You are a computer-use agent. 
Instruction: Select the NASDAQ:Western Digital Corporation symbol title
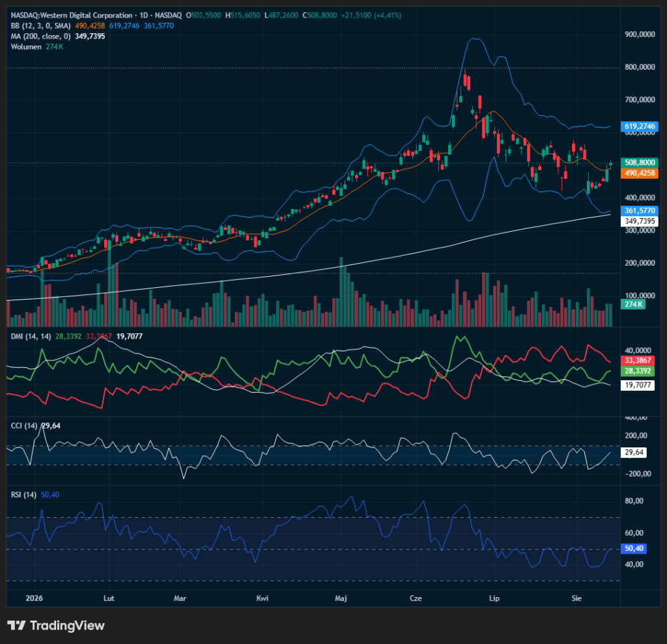coord(72,16)
